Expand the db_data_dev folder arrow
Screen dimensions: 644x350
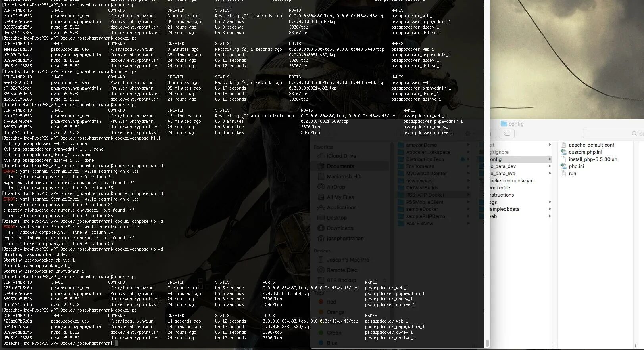point(550,166)
